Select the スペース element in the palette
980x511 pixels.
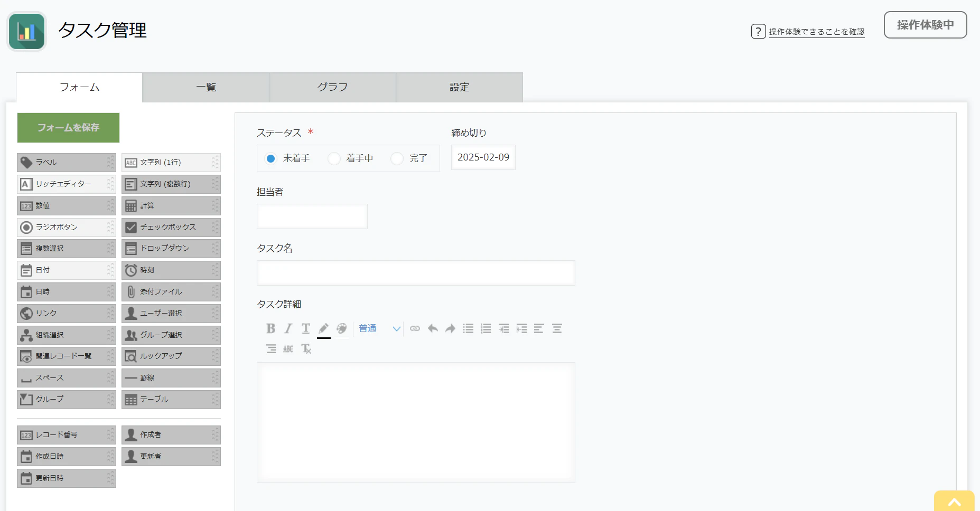[x=67, y=378]
